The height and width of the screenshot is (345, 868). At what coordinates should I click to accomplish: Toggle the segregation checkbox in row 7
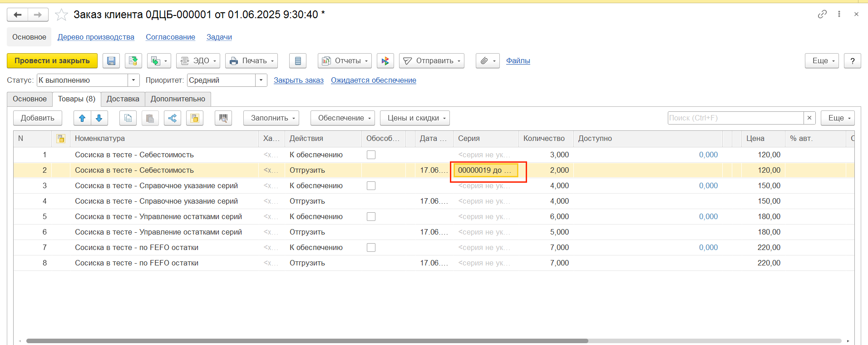coord(371,248)
